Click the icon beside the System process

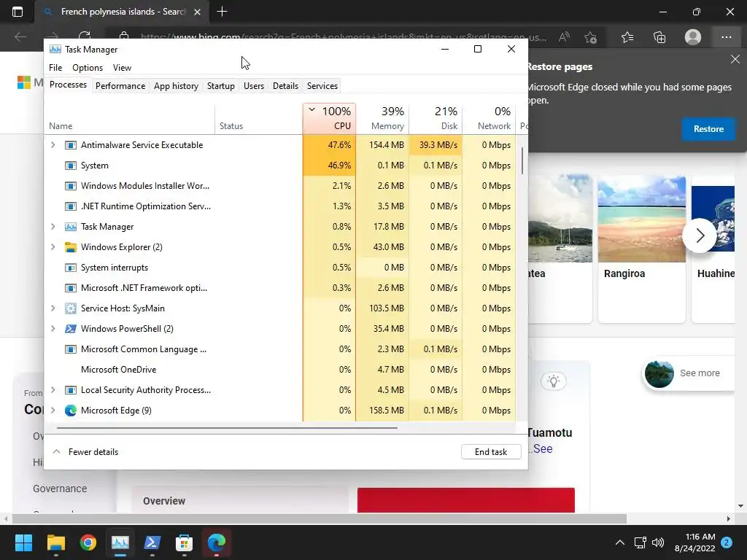pos(71,166)
